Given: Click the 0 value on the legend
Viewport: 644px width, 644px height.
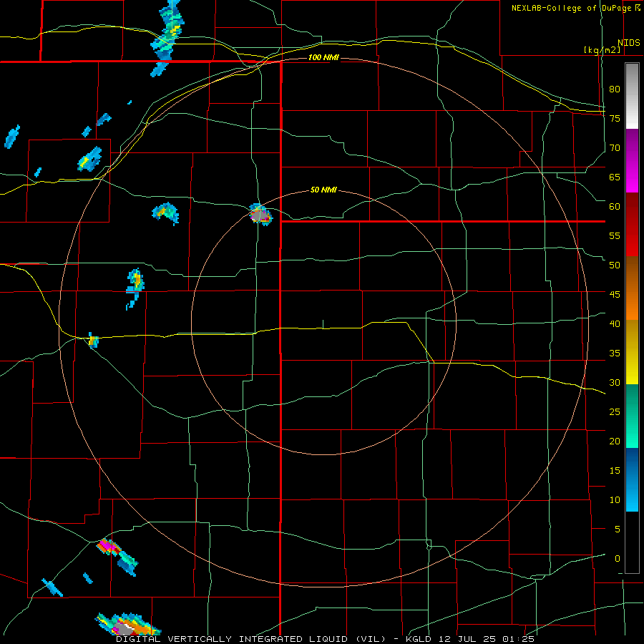Looking at the screenshot, I should (x=618, y=559).
